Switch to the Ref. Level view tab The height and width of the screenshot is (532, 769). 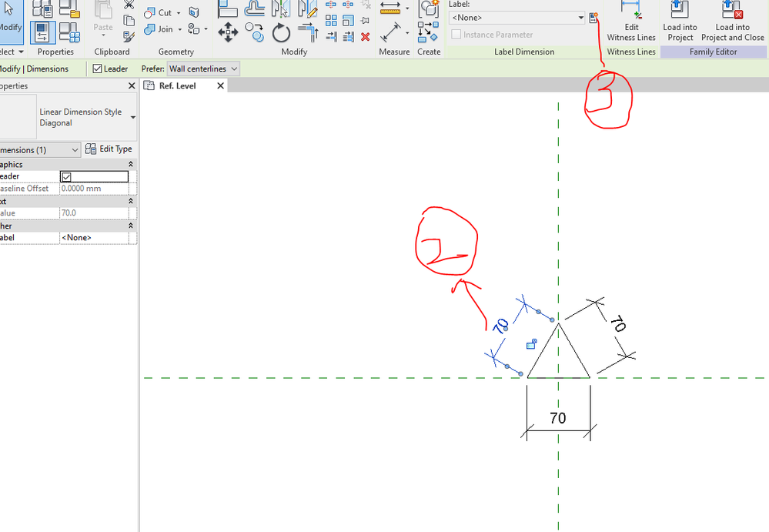coord(178,85)
